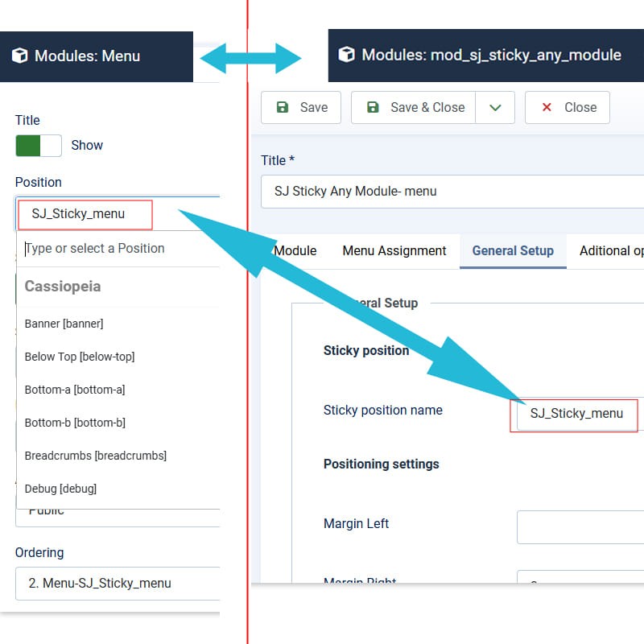Click the Title field with SJ Sticky Any Module- menu
This screenshot has width=644, height=644.
tap(452, 192)
